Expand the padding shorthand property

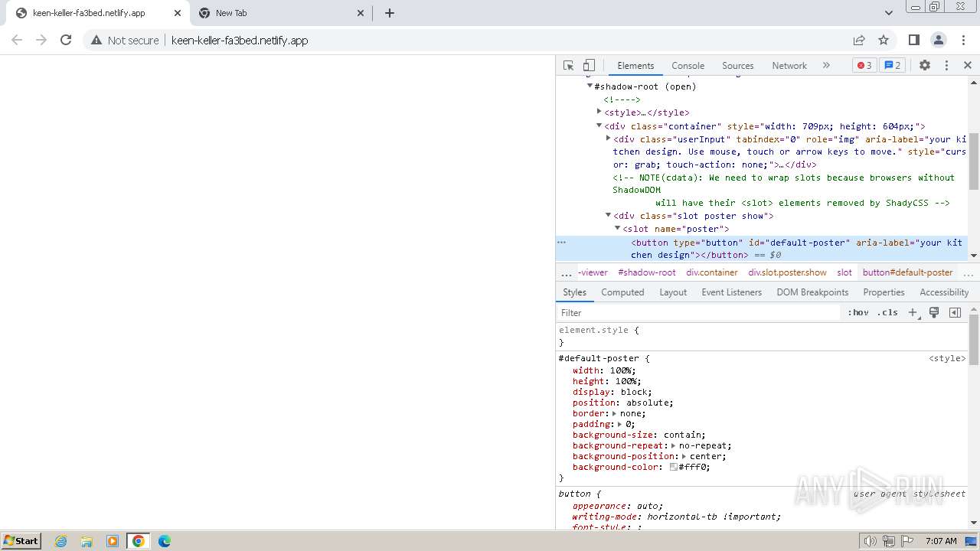[x=619, y=424]
